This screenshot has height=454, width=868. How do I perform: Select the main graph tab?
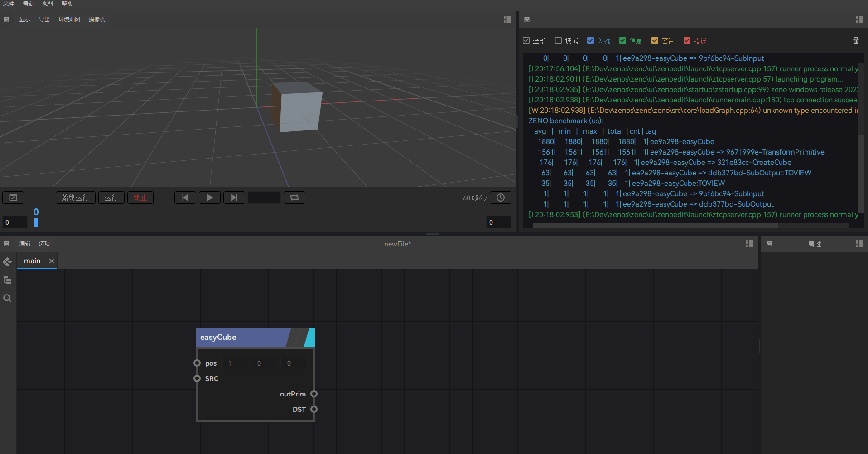[x=32, y=261]
